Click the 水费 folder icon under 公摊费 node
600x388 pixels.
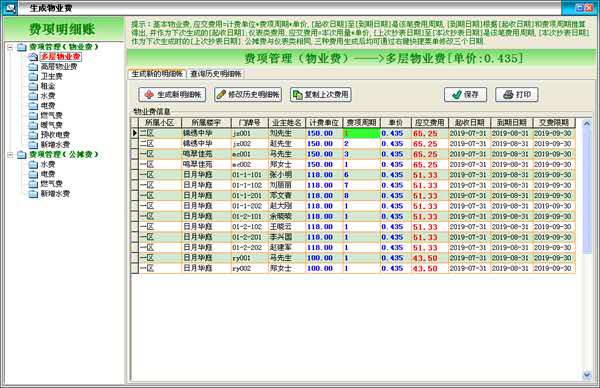[33, 165]
